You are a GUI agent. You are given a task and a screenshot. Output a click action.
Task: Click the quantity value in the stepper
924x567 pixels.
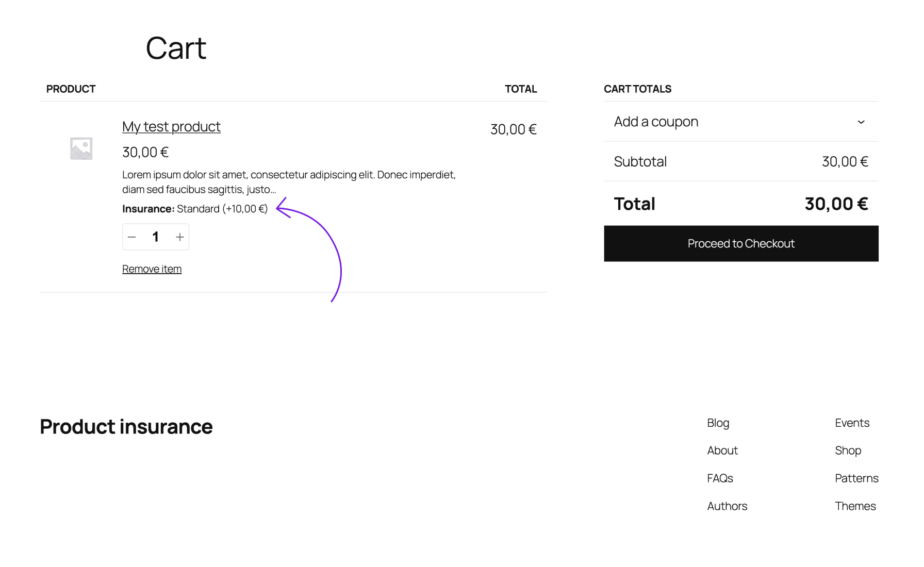click(156, 237)
